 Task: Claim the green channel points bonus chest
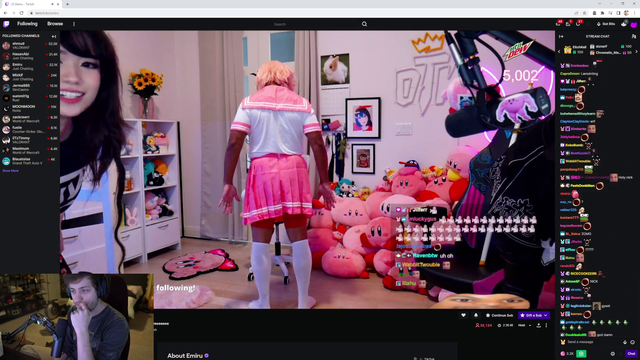tap(582, 353)
